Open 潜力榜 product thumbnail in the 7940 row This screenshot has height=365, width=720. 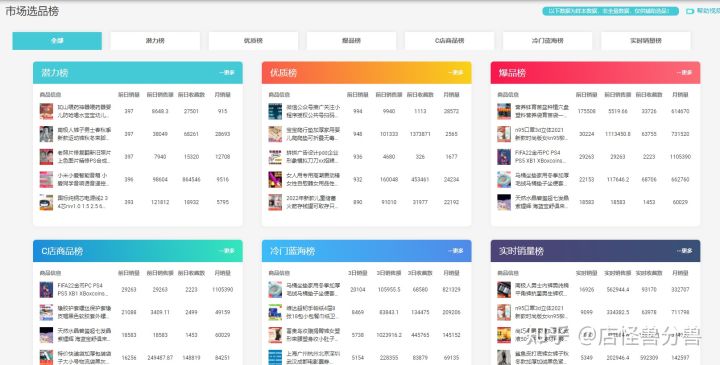(46, 157)
